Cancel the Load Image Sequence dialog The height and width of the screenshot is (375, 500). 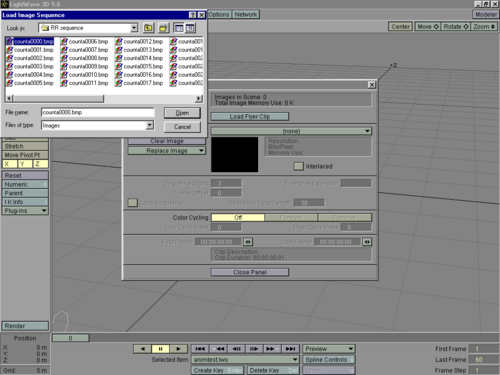[182, 127]
